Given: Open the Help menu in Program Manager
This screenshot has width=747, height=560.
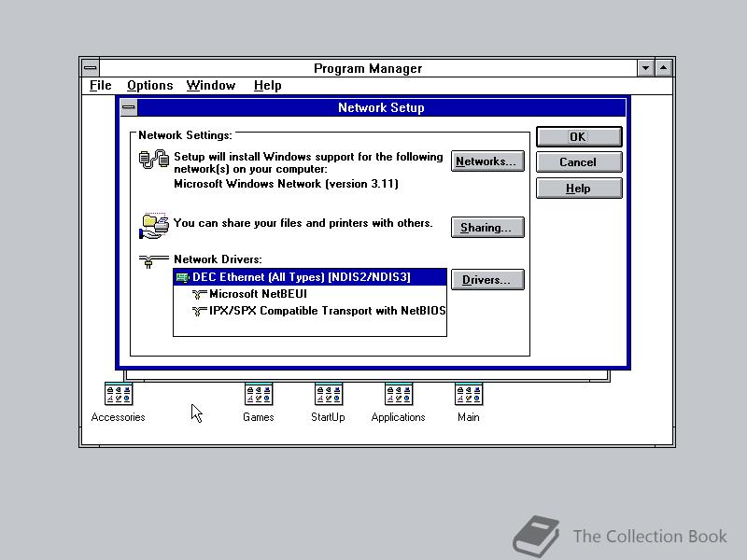Looking at the screenshot, I should 267,86.
